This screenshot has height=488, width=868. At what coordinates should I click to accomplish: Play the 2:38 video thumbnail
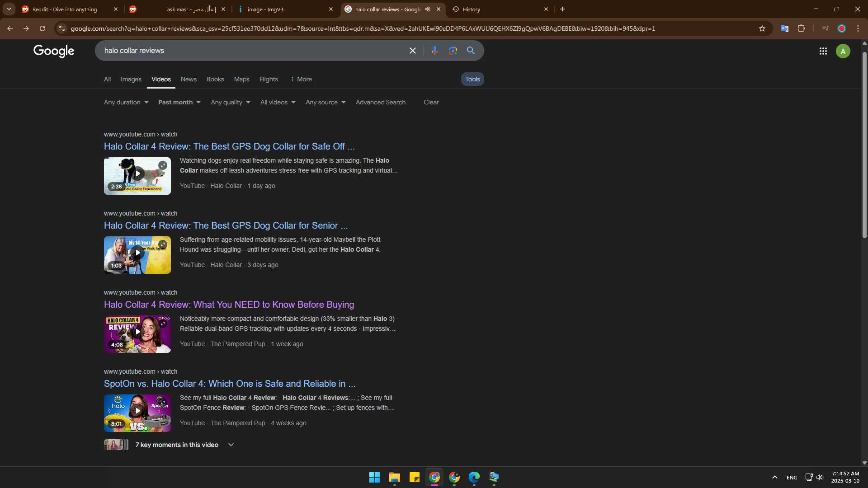click(137, 176)
